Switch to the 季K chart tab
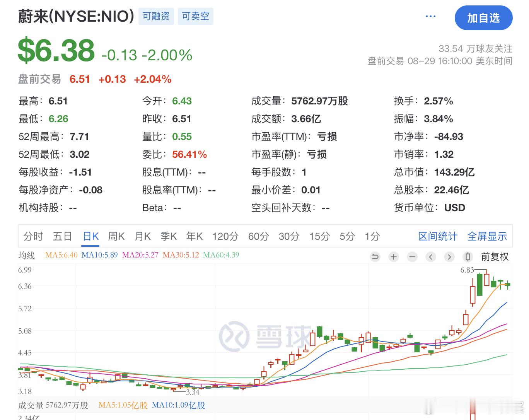529x420 pixels. coord(169,236)
